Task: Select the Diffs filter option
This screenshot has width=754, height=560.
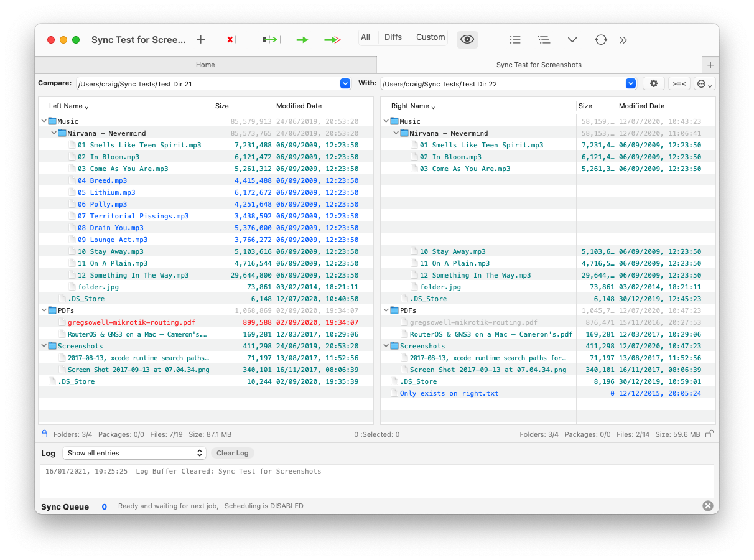Action: [x=393, y=37]
